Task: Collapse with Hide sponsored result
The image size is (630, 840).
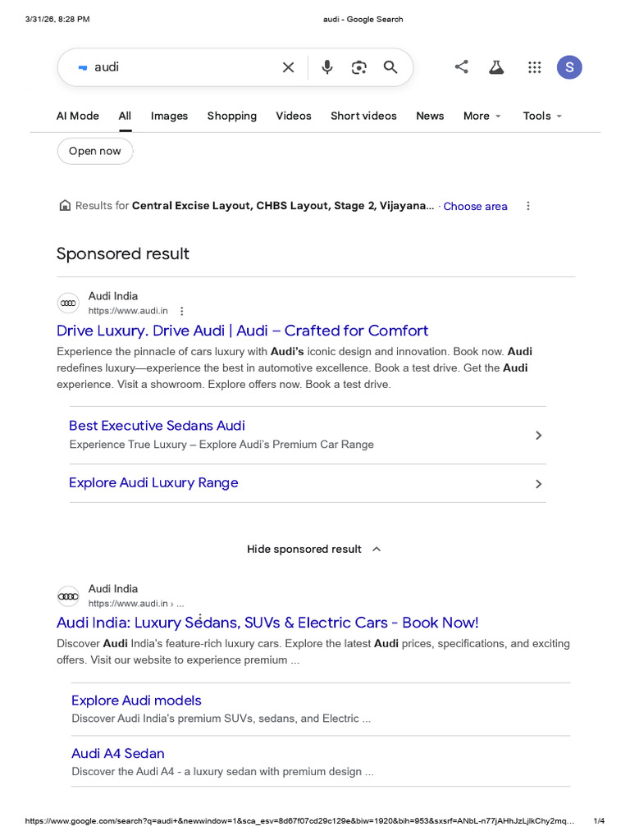Action: click(314, 549)
